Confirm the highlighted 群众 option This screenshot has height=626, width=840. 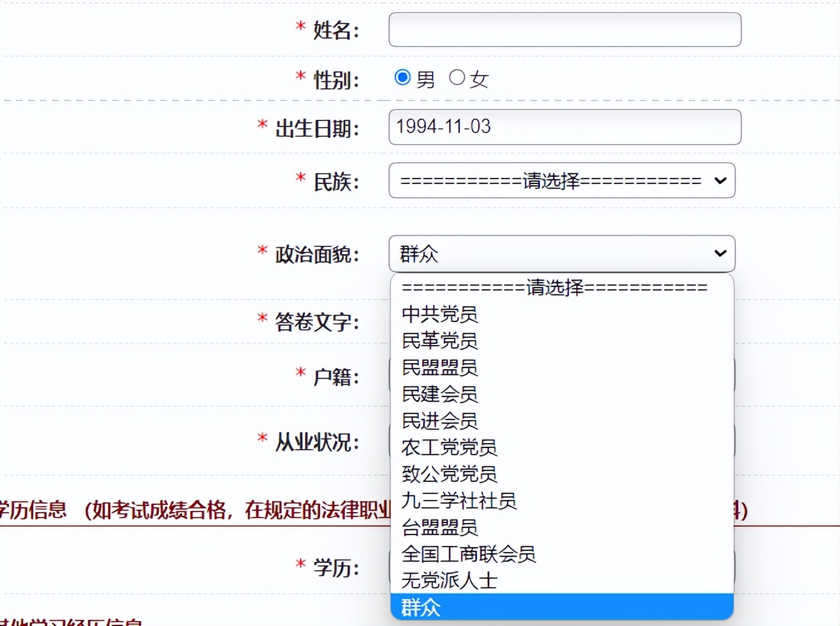[x=421, y=607]
